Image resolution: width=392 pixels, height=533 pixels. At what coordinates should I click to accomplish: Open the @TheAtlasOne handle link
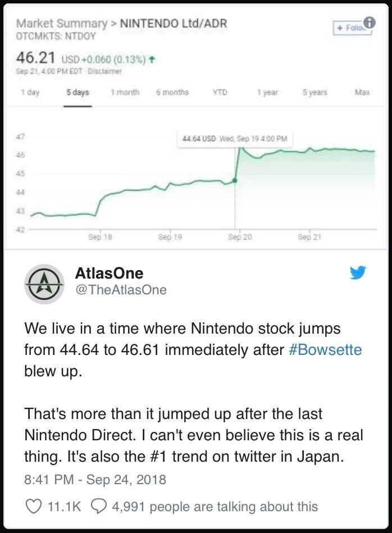point(121,290)
